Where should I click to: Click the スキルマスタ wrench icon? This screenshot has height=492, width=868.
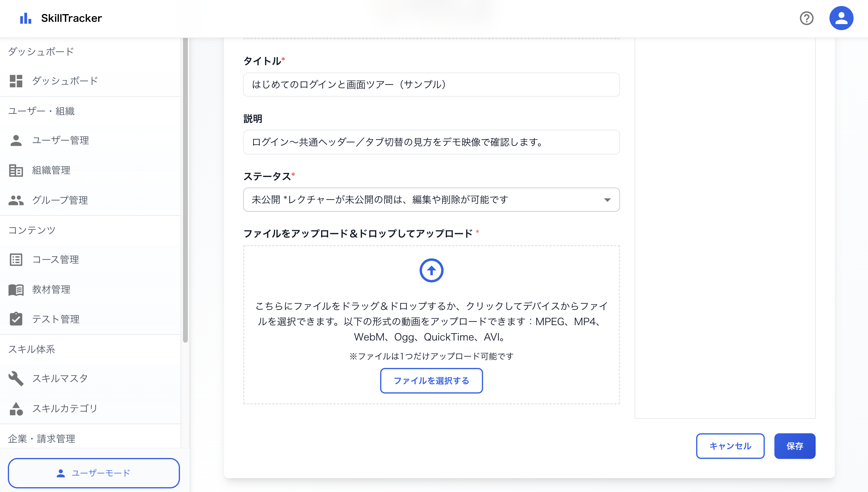point(16,378)
